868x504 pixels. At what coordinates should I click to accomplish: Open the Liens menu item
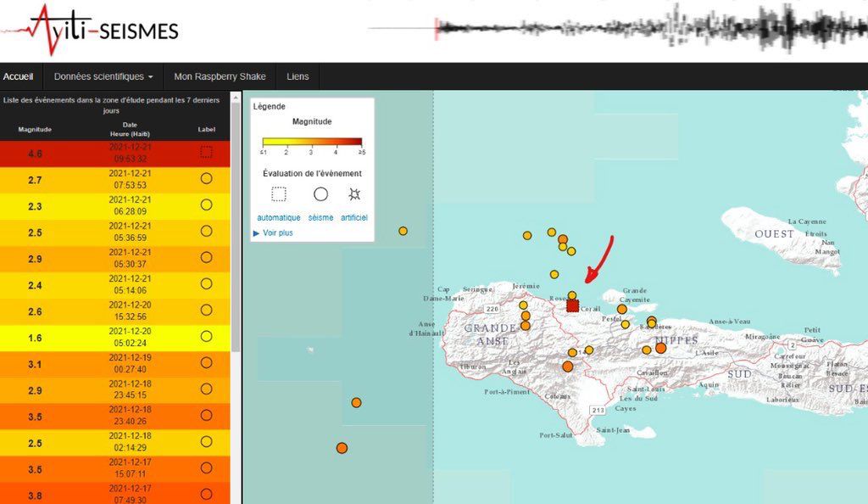click(x=298, y=76)
